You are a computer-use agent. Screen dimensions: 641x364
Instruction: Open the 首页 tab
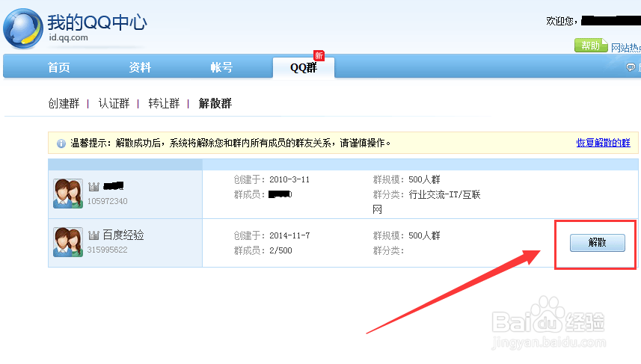[x=59, y=67]
